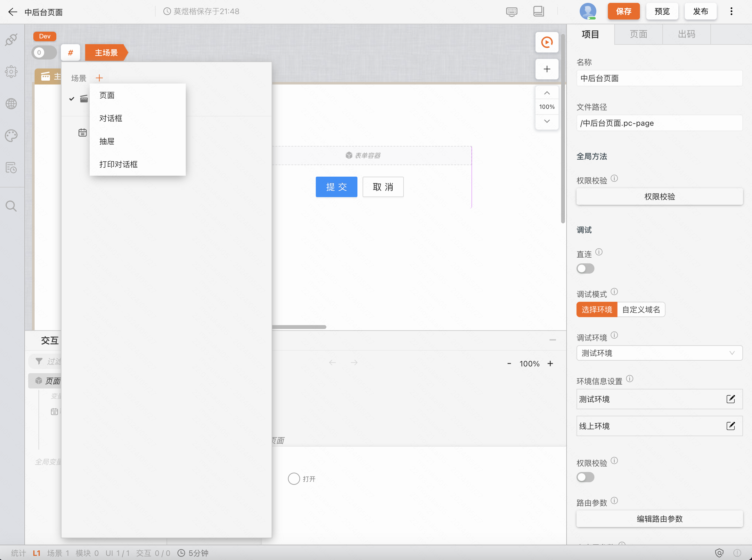
Task: Click orange plus to add a scene
Action: tap(99, 78)
